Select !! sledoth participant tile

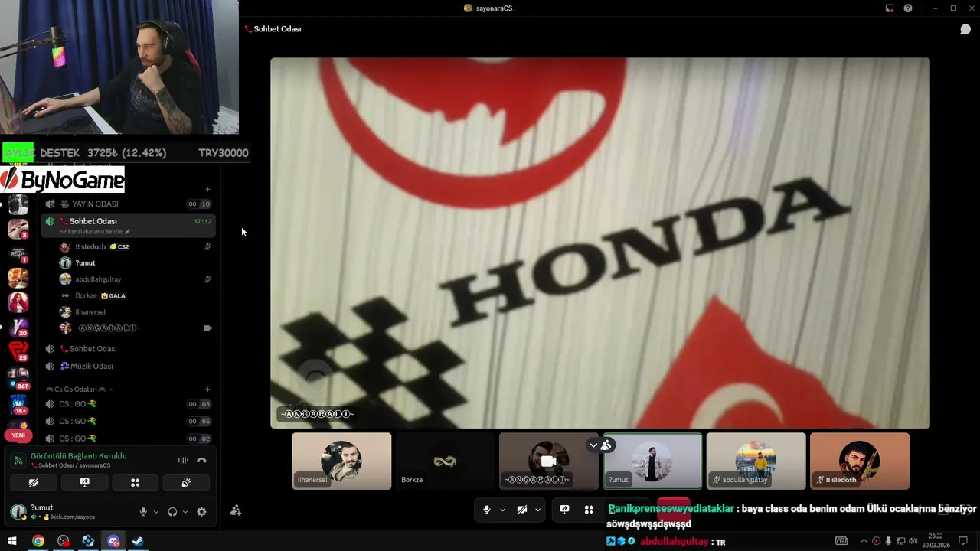tap(860, 461)
